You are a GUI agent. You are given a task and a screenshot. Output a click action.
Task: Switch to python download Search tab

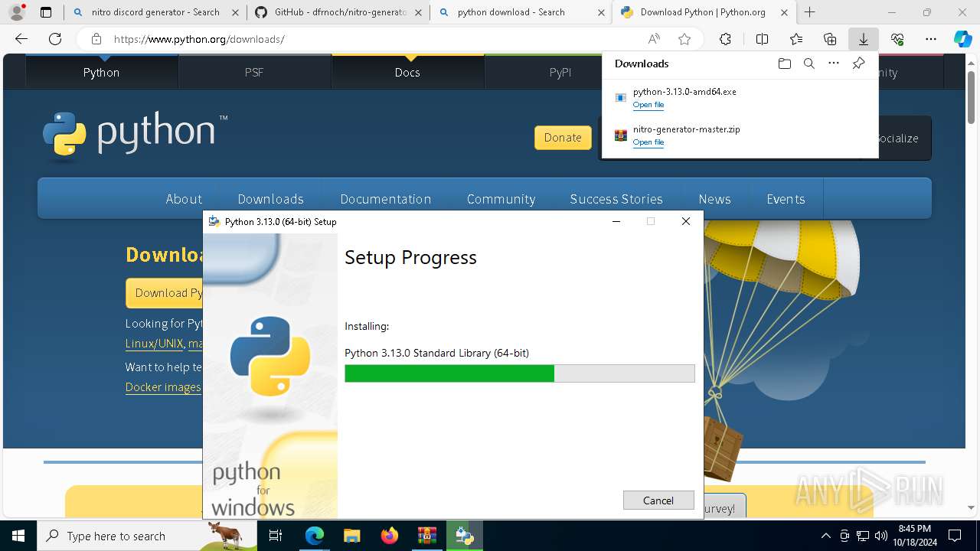point(521,12)
